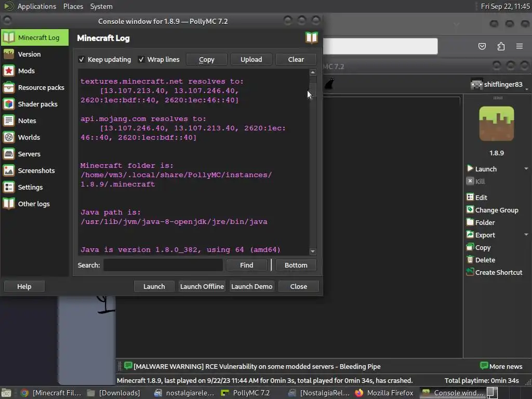Click the show desktop icon in taskbar

coord(6,393)
